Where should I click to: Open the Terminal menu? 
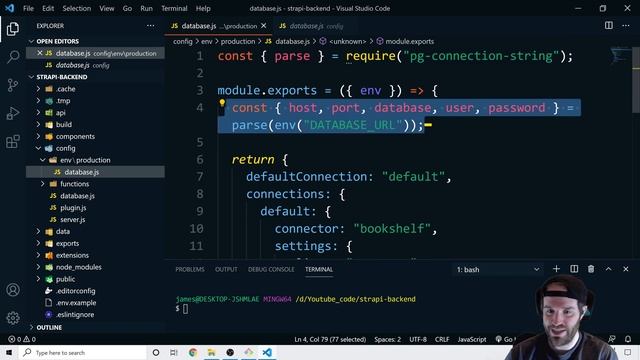tap(174, 8)
